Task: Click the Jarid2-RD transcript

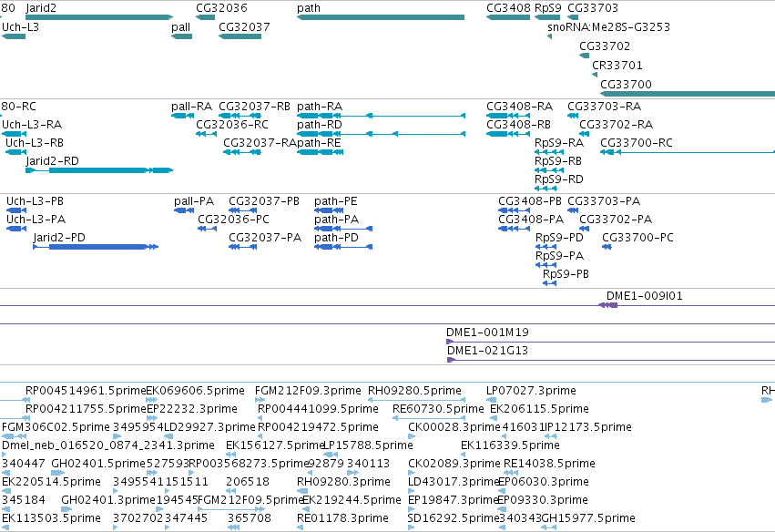Action: 99,170
